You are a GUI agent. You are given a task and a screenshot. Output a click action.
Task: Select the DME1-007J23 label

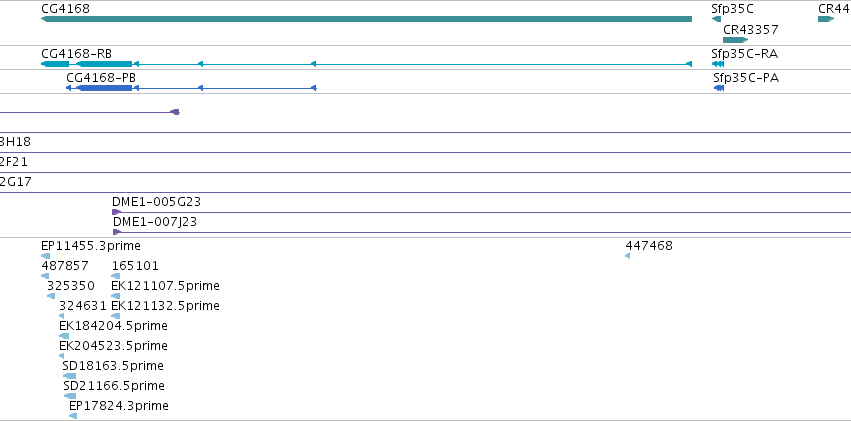[x=155, y=222]
